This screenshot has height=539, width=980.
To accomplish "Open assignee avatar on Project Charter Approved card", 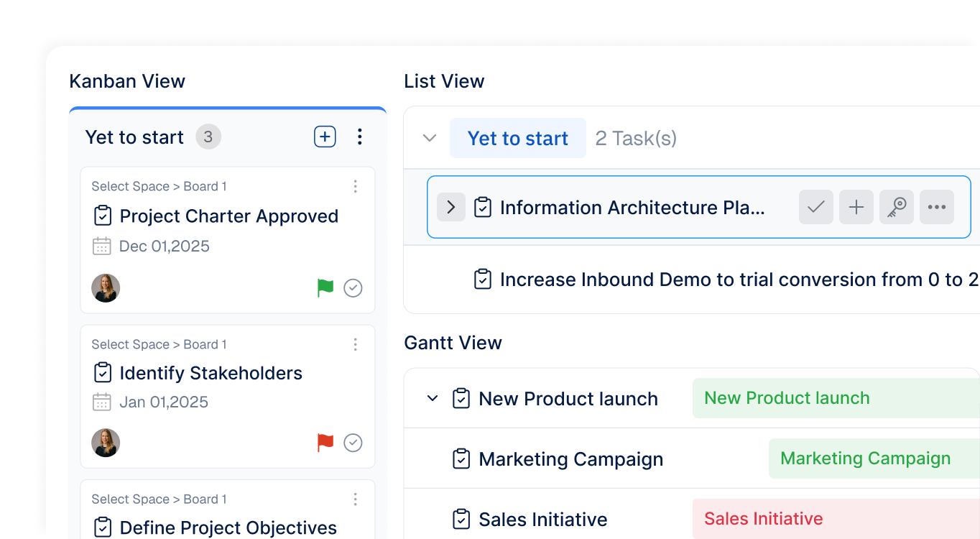I will point(106,288).
